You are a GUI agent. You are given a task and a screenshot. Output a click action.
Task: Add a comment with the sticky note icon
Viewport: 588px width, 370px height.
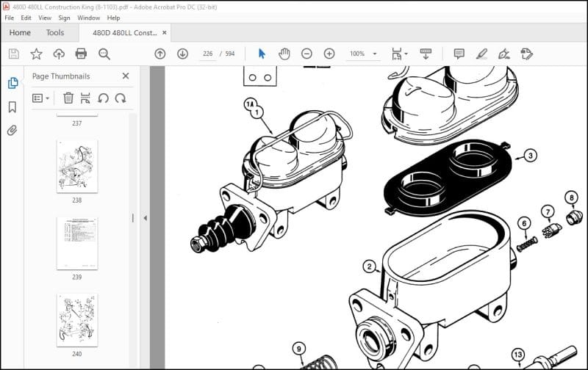(459, 54)
